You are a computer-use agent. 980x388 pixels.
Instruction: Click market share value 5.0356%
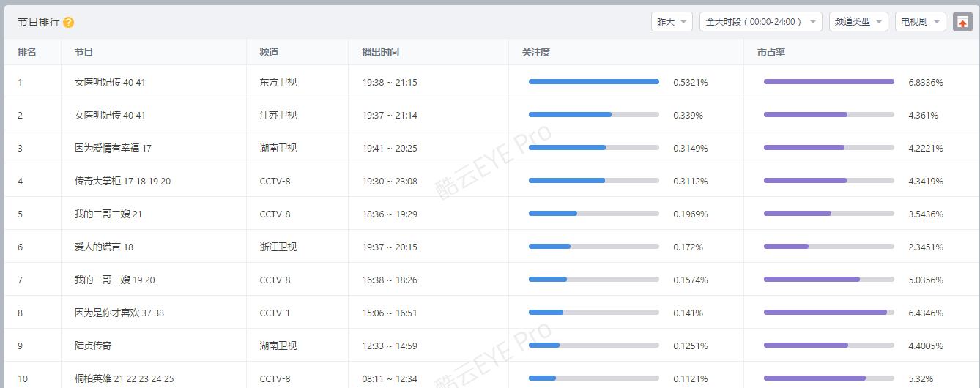pyautogui.click(x=926, y=280)
